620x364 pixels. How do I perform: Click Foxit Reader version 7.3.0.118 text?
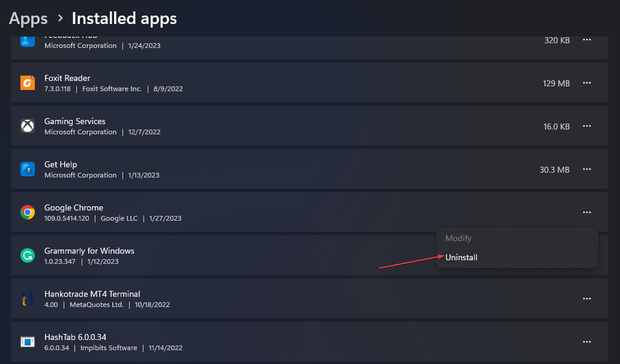pos(58,89)
